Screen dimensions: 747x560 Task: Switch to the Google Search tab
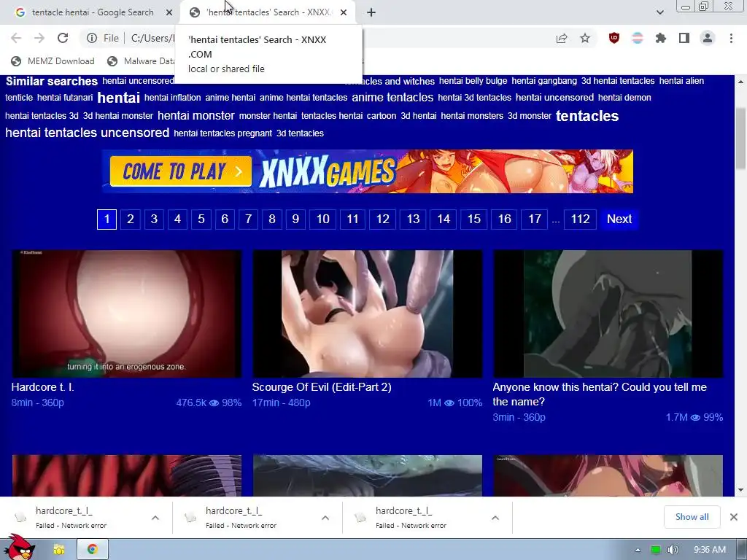pos(93,12)
